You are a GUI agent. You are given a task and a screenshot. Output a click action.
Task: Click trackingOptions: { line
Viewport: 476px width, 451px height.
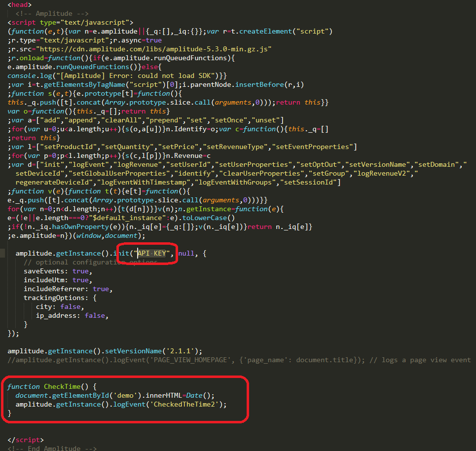[60, 298]
